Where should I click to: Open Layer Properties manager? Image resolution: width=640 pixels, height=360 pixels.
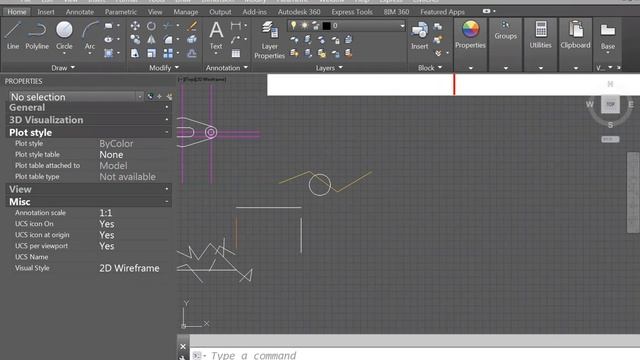[269, 40]
